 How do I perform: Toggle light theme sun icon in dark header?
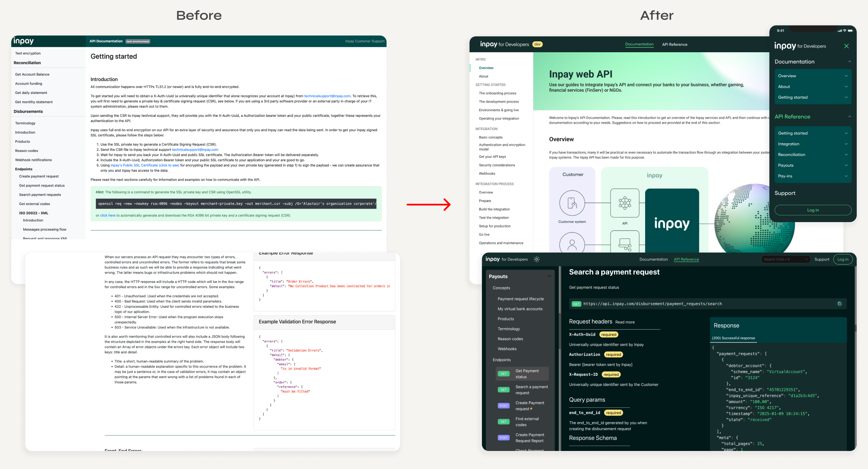click(537, 259)
